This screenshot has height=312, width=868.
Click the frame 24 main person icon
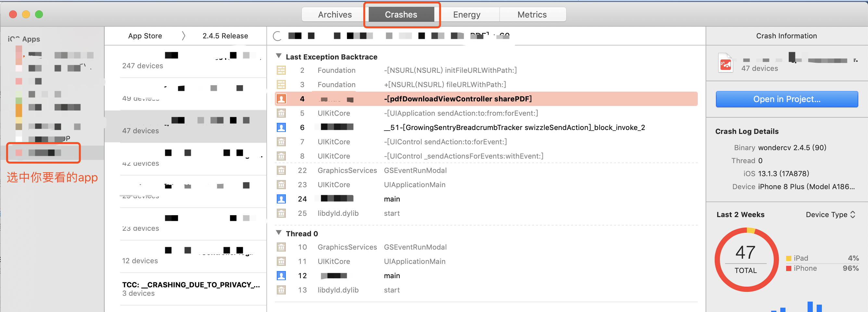(x=281, y=199)
